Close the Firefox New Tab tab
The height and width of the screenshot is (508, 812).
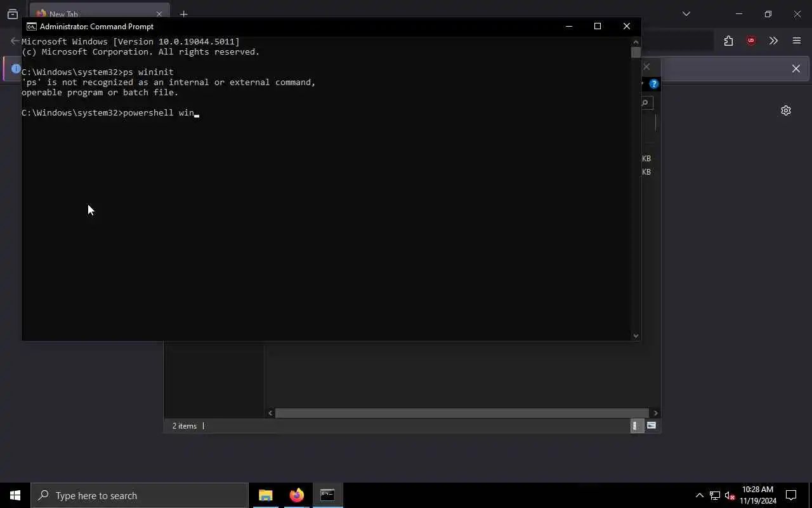159,14
